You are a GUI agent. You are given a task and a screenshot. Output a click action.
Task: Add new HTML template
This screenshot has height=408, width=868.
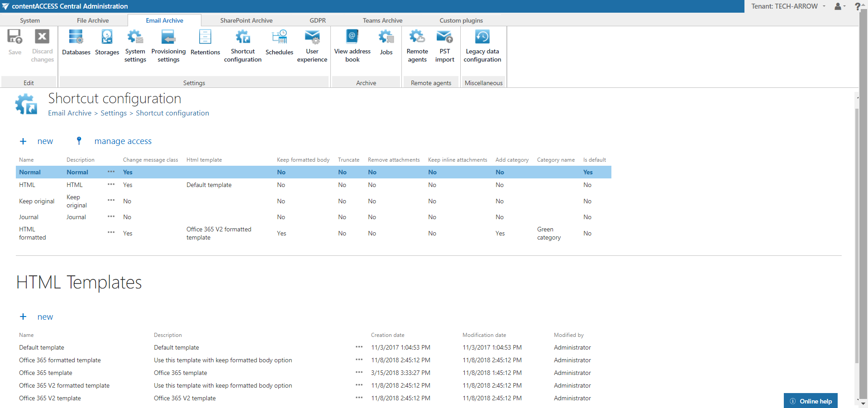[45, 317]
